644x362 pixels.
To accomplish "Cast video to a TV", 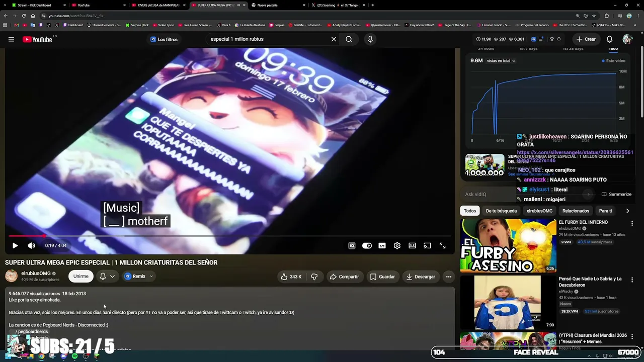I will 427,245.
